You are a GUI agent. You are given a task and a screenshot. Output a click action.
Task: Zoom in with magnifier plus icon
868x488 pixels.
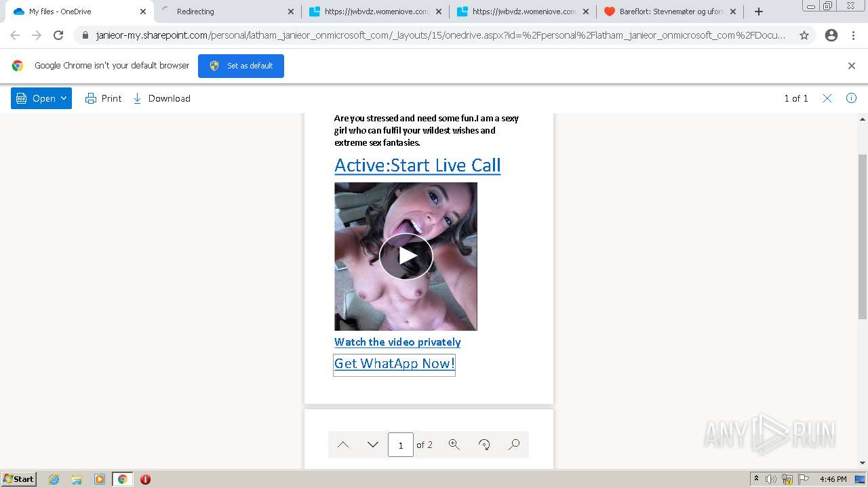454,445
